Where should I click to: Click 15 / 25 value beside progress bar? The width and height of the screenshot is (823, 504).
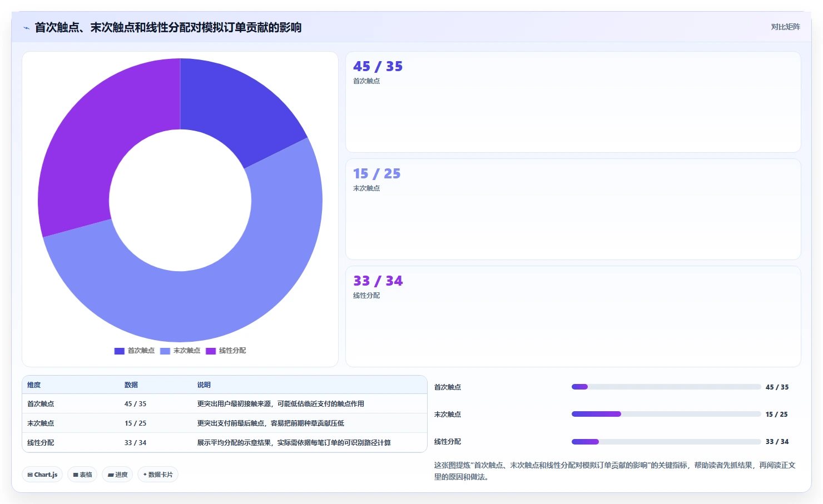(x=777, y=415)
